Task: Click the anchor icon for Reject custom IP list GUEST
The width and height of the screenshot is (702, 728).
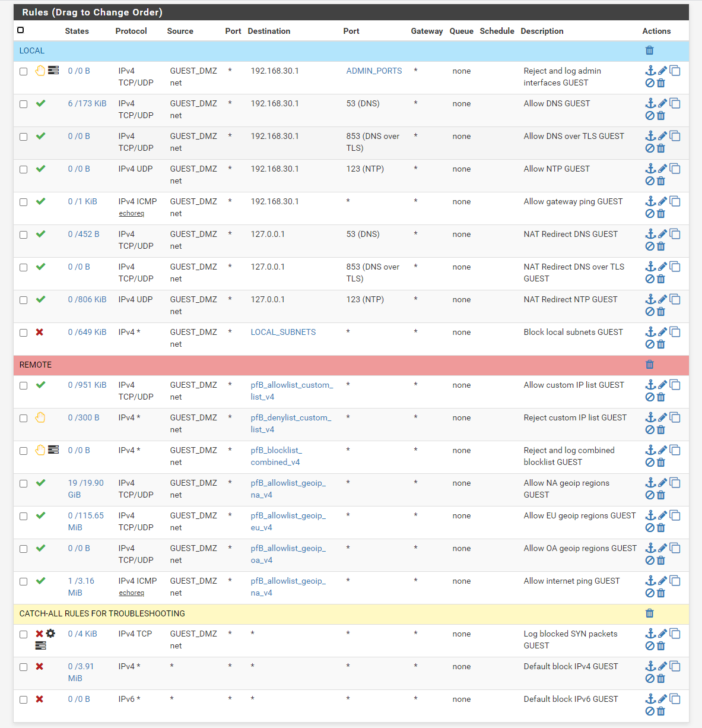Action: coord(650,417)
